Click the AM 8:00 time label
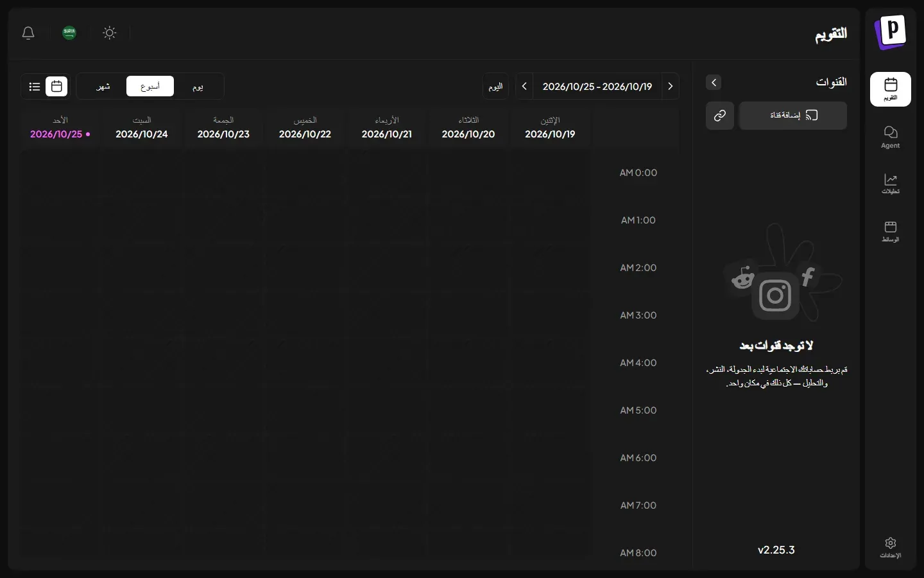 click(638, 553)
